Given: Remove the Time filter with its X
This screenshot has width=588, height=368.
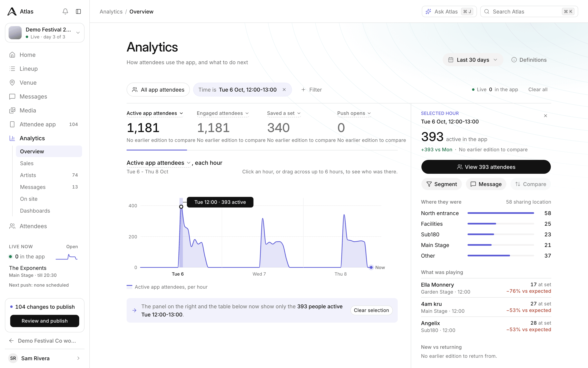Looking at the screenshot, I should (x=284, y=90).
